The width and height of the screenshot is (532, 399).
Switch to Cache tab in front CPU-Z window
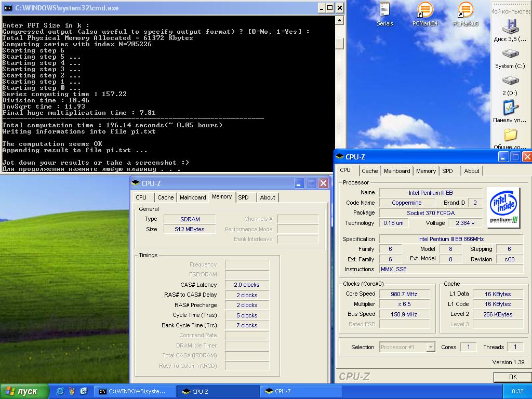[369, 171]
